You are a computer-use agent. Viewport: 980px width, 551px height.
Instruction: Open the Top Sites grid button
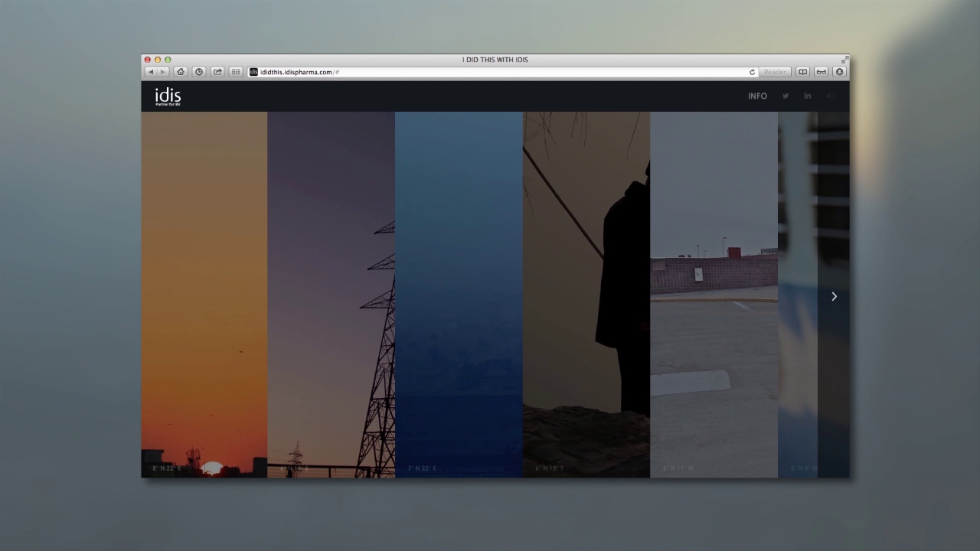point(236,72)
